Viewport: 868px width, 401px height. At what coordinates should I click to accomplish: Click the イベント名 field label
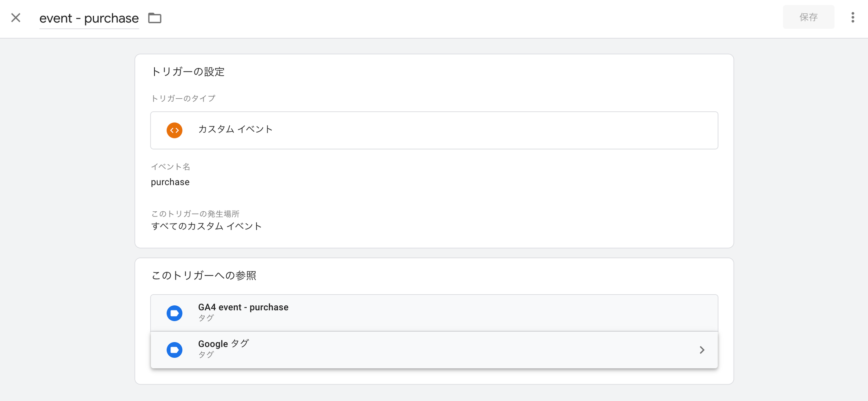(170, 167)
